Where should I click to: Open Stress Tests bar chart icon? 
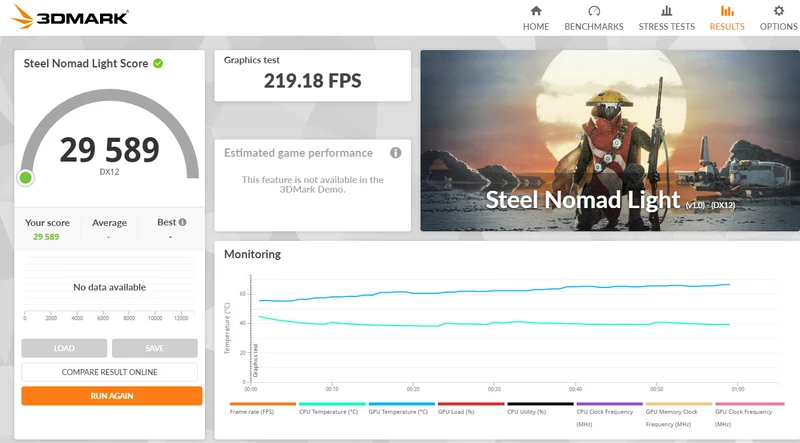pyautogui.click(x=666, y=11)
